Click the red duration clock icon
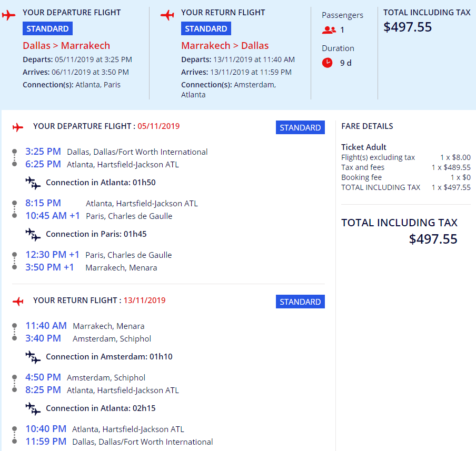Screen dimensions: 476x451 [328, 63]
